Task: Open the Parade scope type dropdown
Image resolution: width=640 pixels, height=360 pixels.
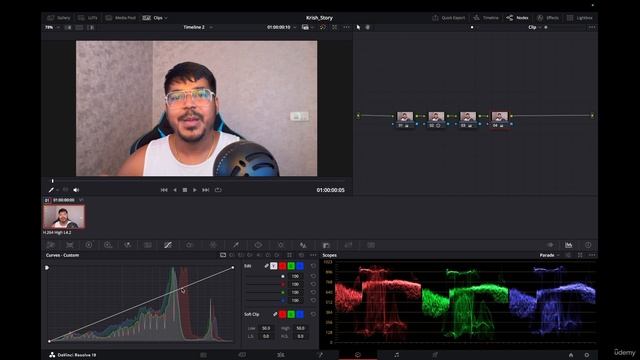Action: (549, 255)
